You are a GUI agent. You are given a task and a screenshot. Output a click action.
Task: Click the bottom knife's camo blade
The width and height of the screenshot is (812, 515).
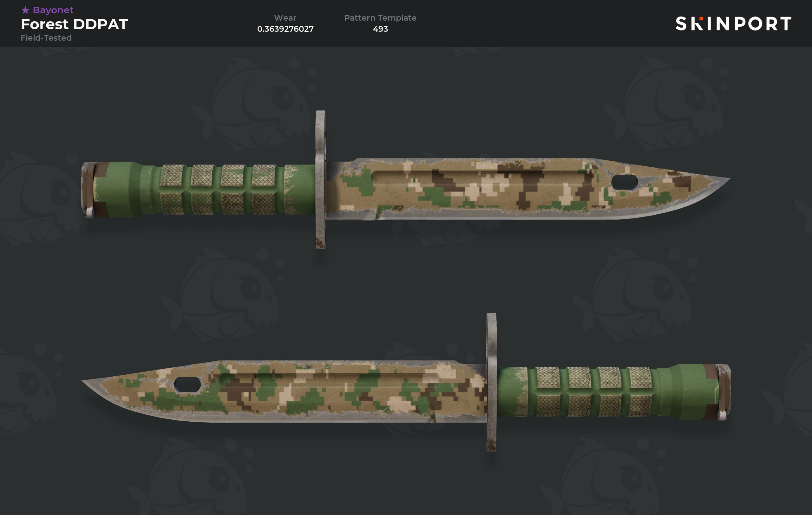click(x=287, y=391)
